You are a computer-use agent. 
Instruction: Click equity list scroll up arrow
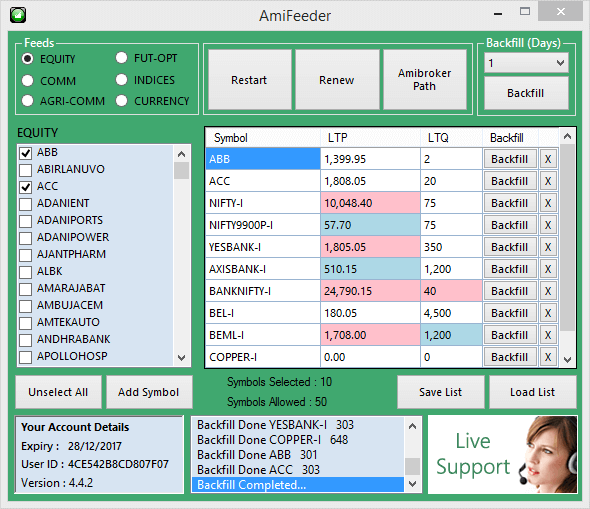point(181,153)
